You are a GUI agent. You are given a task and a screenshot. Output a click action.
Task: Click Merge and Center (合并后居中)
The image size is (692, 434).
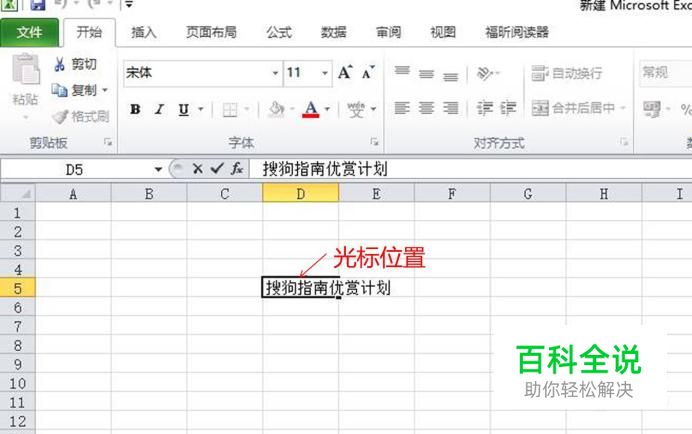click(573, 108)
